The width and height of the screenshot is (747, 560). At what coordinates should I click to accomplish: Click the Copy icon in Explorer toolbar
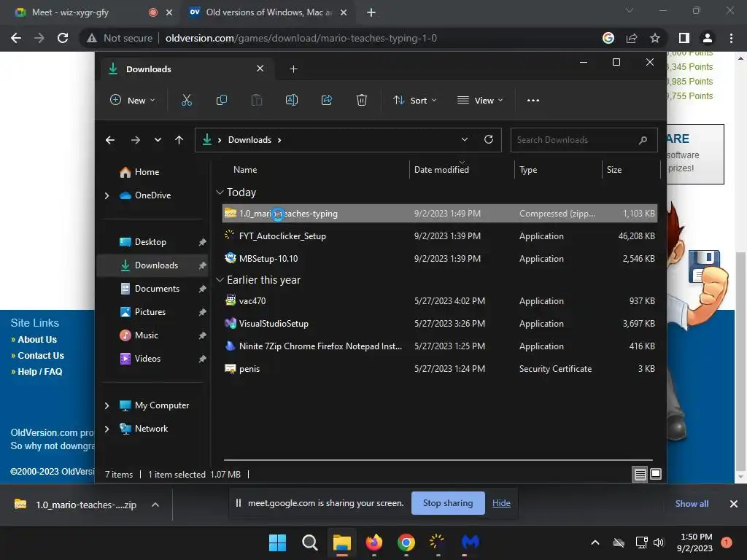coord(222,100)
